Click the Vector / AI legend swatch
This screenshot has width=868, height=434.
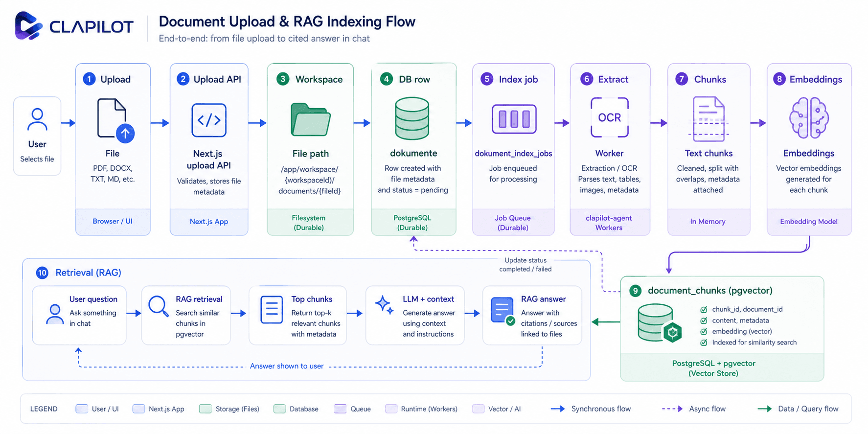(x=479, y=409)
